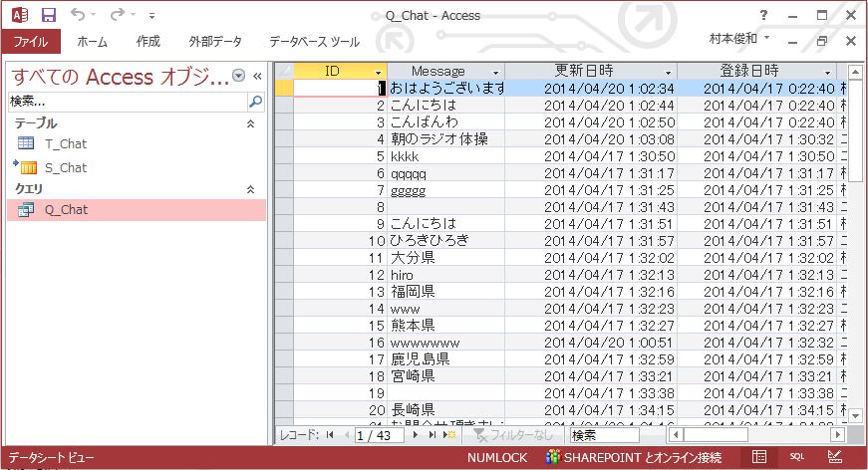Open the ID column filter dropdown
The width and height of the screenshot is (868, 470).
pyautogui.click(x=378, y=72)
